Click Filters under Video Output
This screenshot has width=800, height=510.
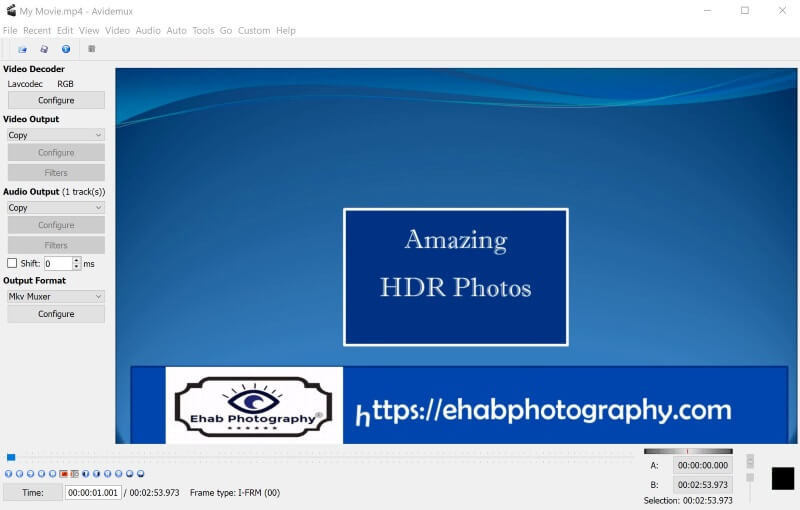[56, 173]
